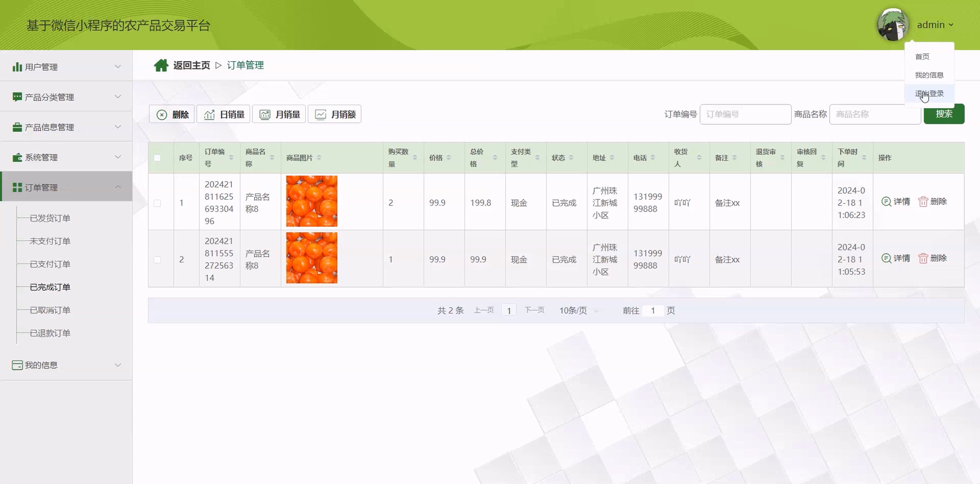Click the circled X icon on 删除 button

tap(162, 115)
